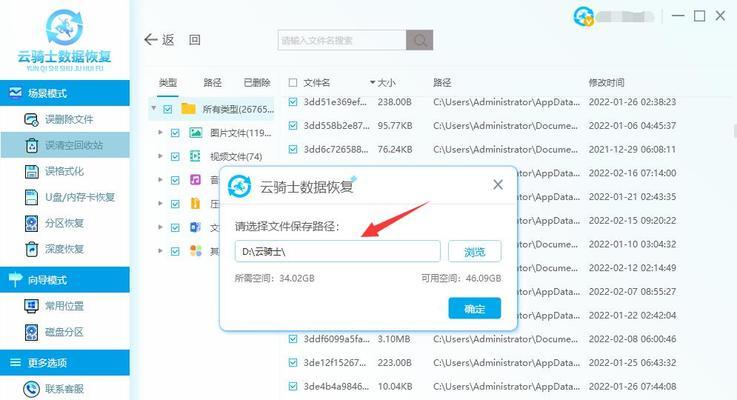Screen dimensions: 737x400
Task: Click the 回 button next to 返
Action: click(x=195, y=40)
